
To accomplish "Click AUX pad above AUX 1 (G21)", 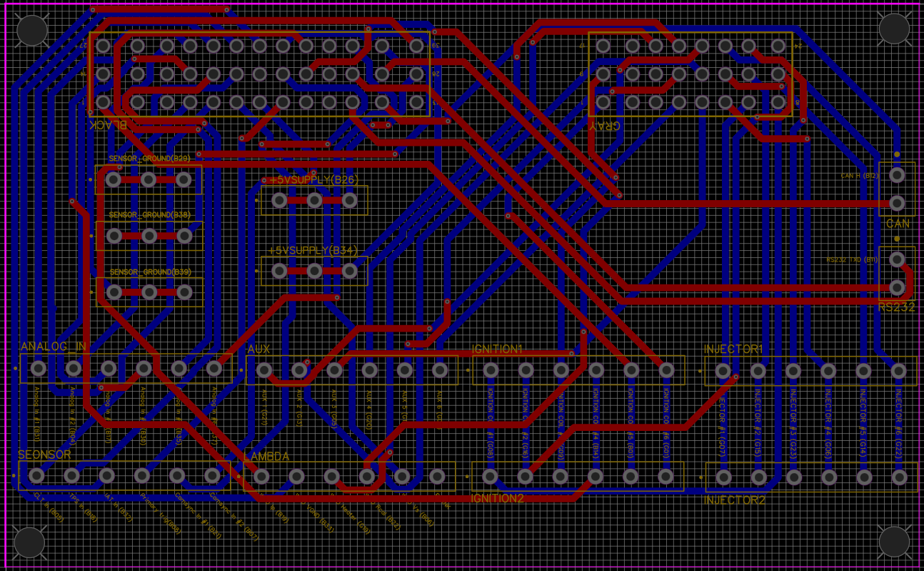I will [x=263, y=370].
